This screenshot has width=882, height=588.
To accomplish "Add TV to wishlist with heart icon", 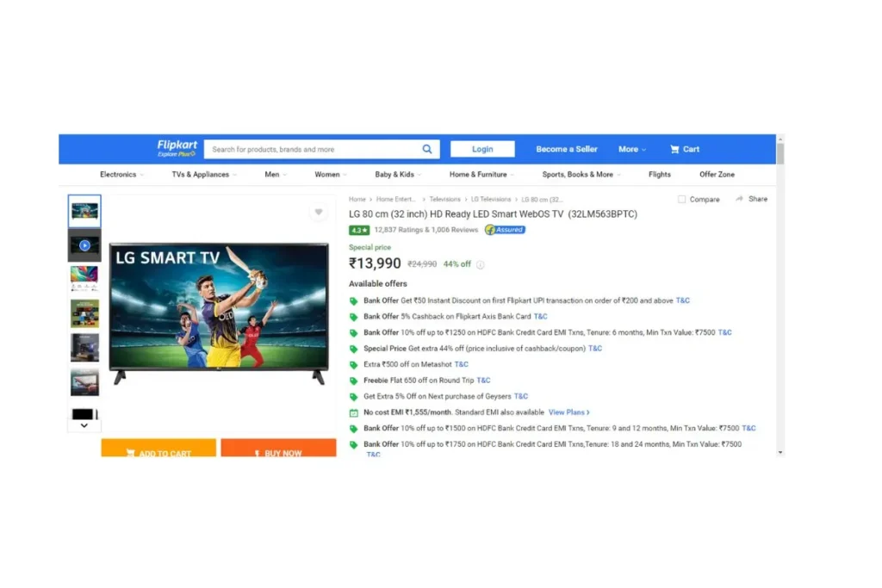I will [319, 212].
